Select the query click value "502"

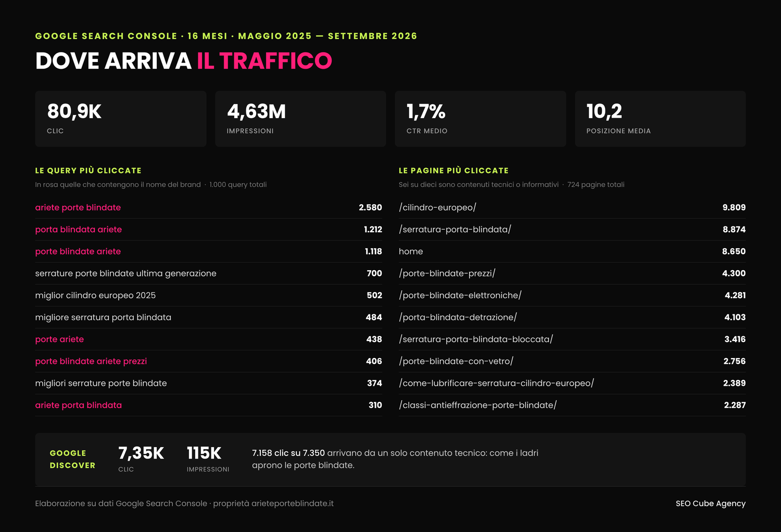pyautogui.click(x=374, y=295)
